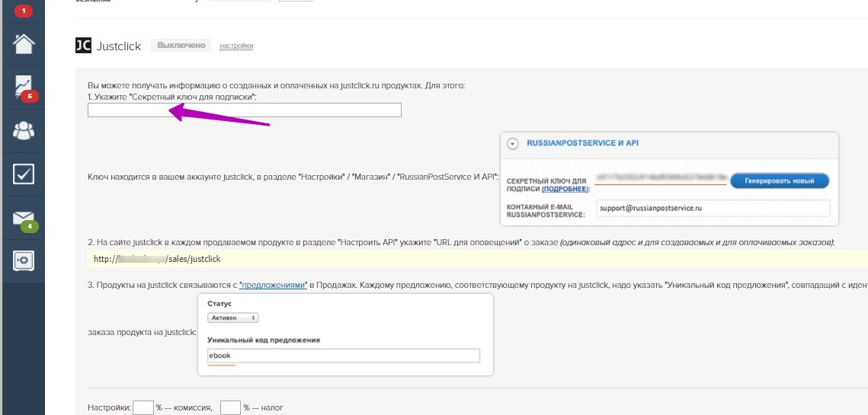868x415 pixels.
Task: Click the tax percent input field
Action: (x=230, y=408)
